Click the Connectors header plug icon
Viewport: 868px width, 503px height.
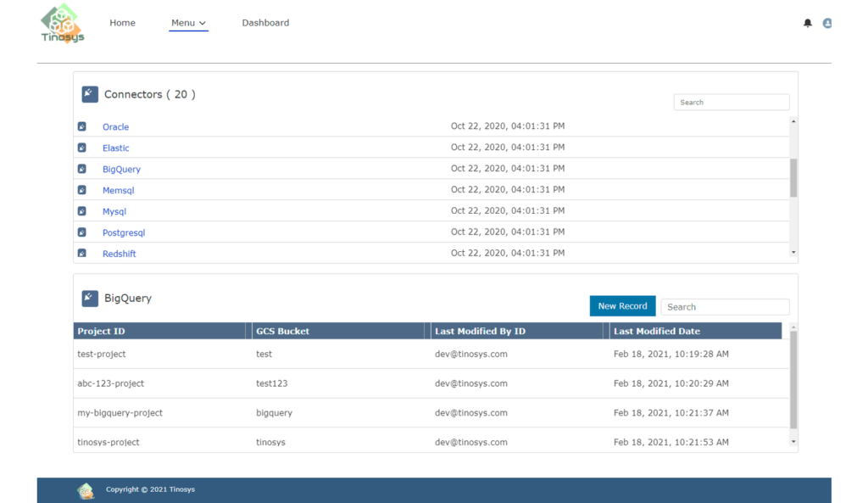point(90,94)
